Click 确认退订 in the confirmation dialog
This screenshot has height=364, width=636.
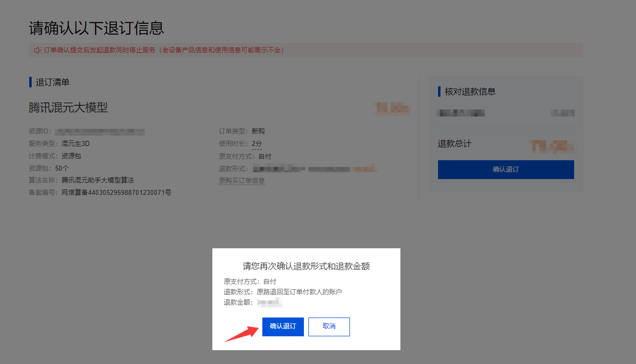click(x=283, y=326)
